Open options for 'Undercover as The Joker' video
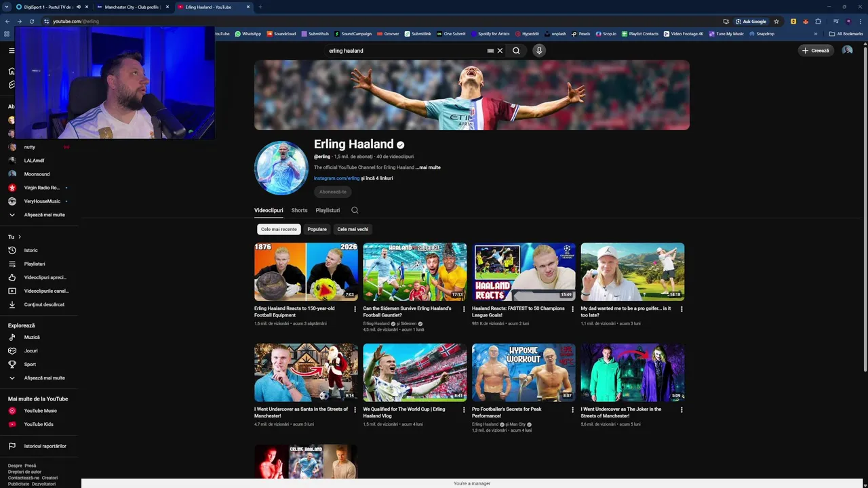This screenshot has height=488, width=868. (682, 410)
